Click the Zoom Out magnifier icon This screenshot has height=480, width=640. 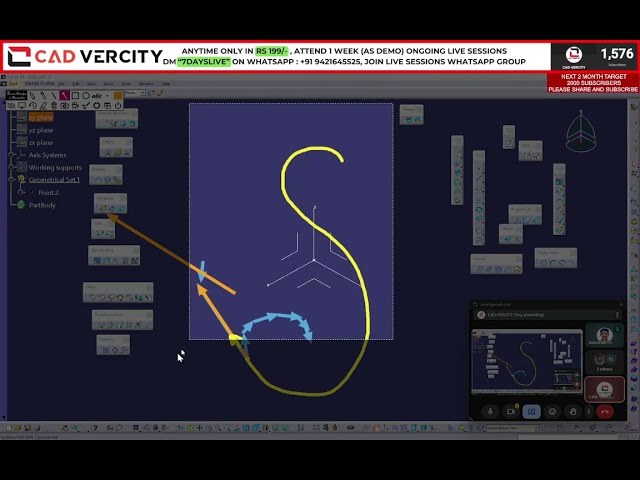[227, 428]
